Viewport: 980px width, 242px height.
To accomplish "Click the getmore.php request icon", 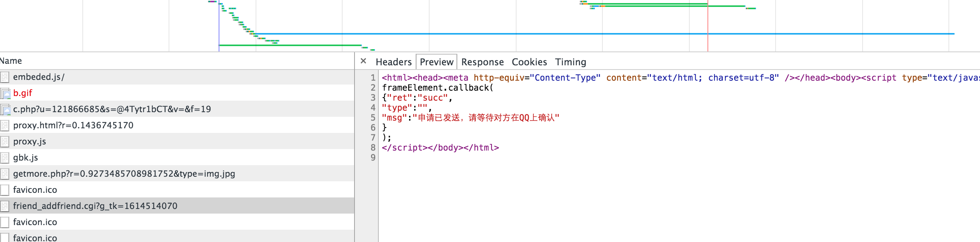I will point(5,174).
